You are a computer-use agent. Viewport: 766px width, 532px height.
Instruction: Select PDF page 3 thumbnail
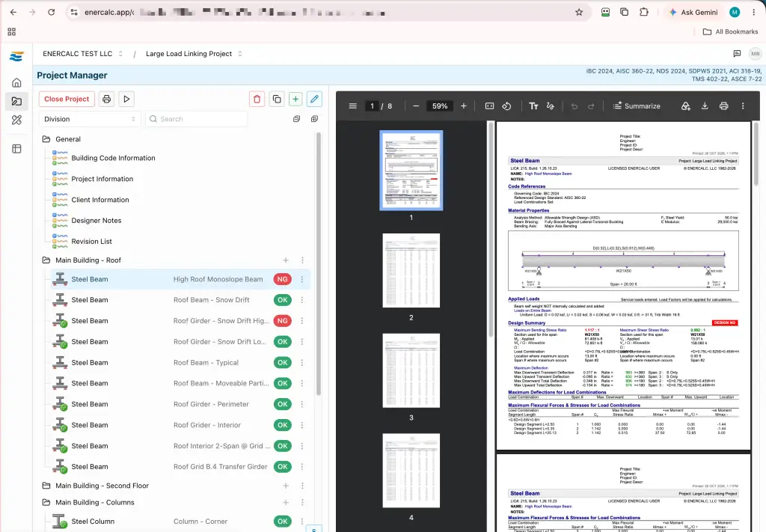pos(411,370)
